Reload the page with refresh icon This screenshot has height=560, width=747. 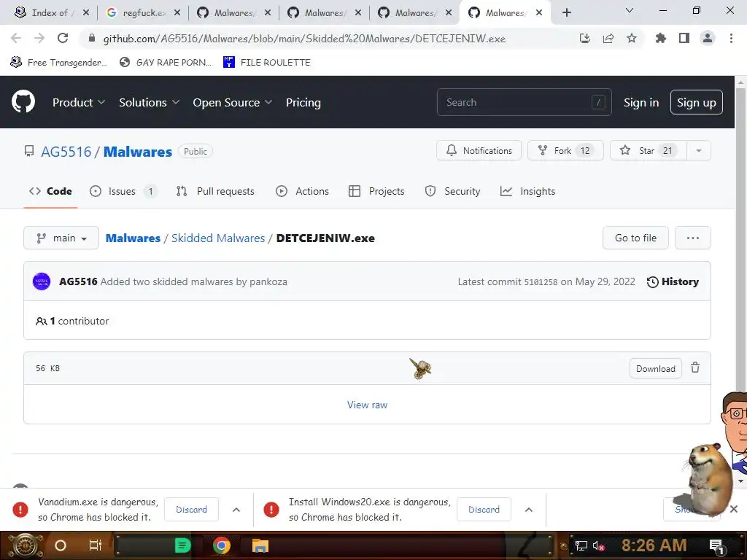pyautogui.click(x=63, y=38)
